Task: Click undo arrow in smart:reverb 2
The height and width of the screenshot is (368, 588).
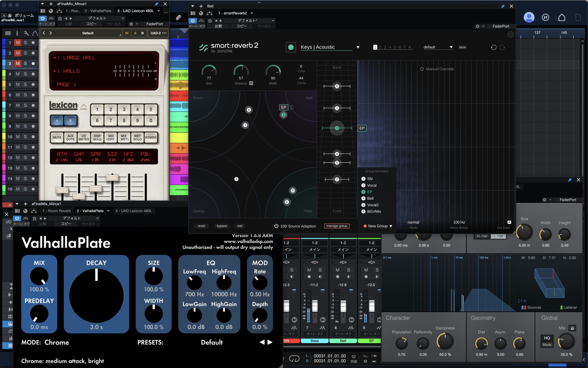Action: pos(494,47)
